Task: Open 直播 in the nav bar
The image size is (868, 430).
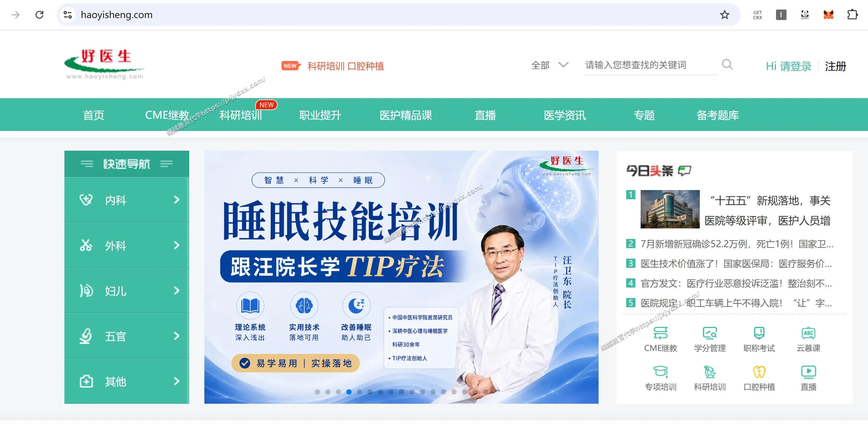Action: click(x=485, y=115)
